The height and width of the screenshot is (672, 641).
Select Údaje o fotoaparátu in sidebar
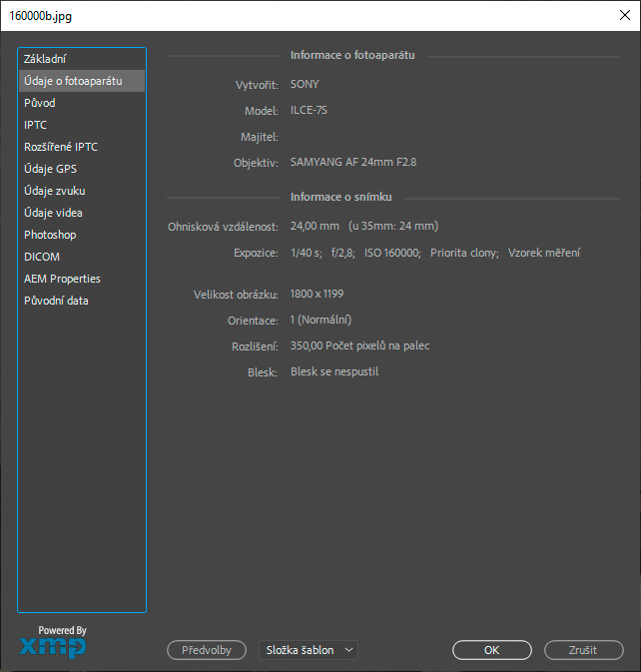[x=82, y=81]
